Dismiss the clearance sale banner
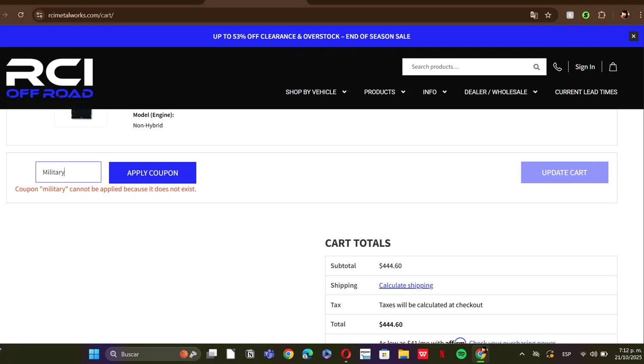Screen dimensions: 644x364 pos(633,36)
